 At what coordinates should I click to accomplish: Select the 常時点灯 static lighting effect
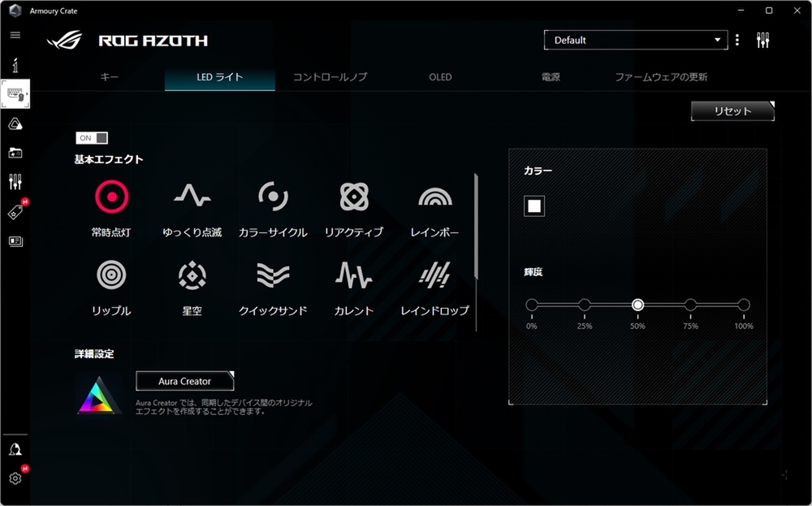click(111, 208)
